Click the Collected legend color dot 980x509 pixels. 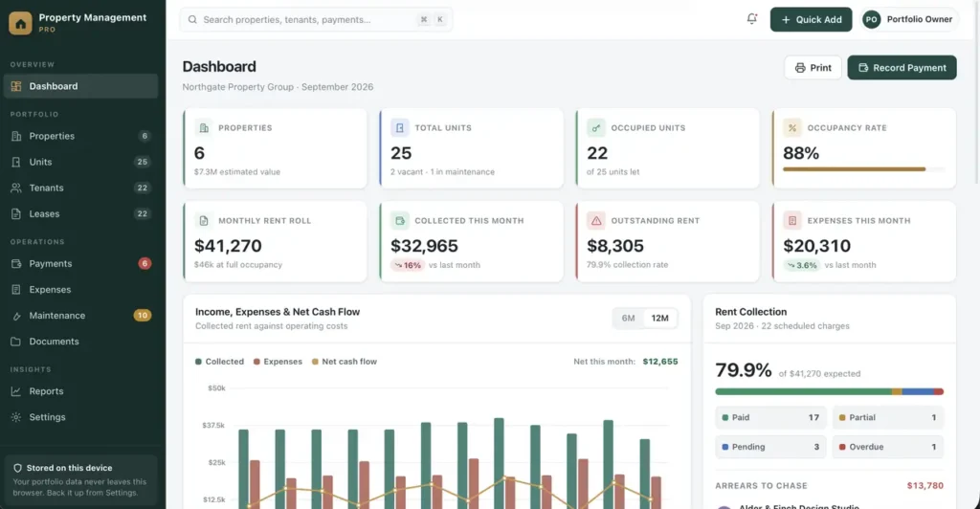[198, 362]
